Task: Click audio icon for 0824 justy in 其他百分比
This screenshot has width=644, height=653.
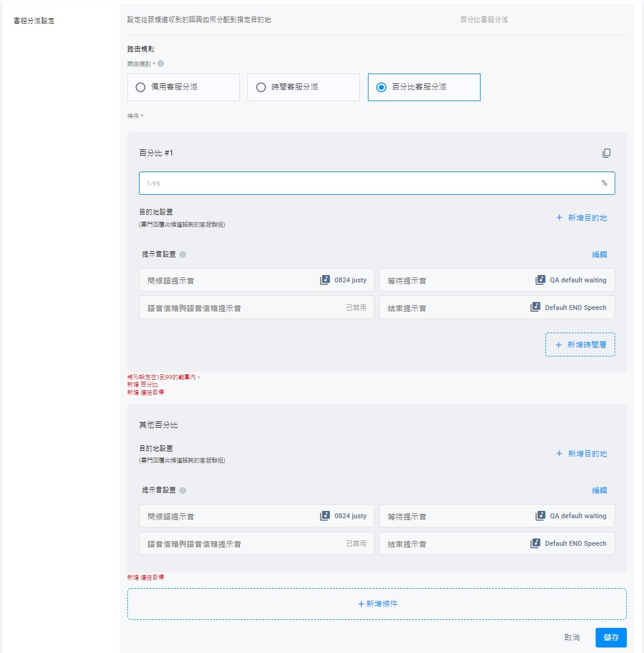Action: coord(324,516)
